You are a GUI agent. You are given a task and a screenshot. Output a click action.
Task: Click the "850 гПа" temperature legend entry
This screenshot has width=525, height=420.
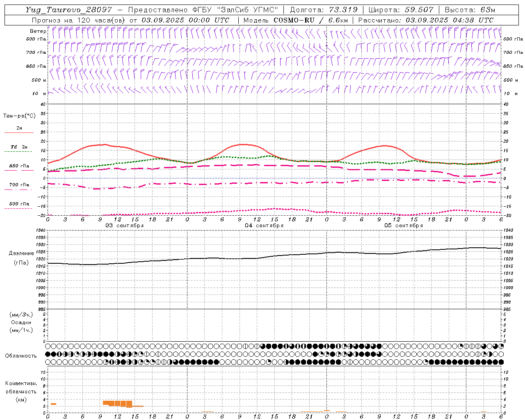click(19, 166)
